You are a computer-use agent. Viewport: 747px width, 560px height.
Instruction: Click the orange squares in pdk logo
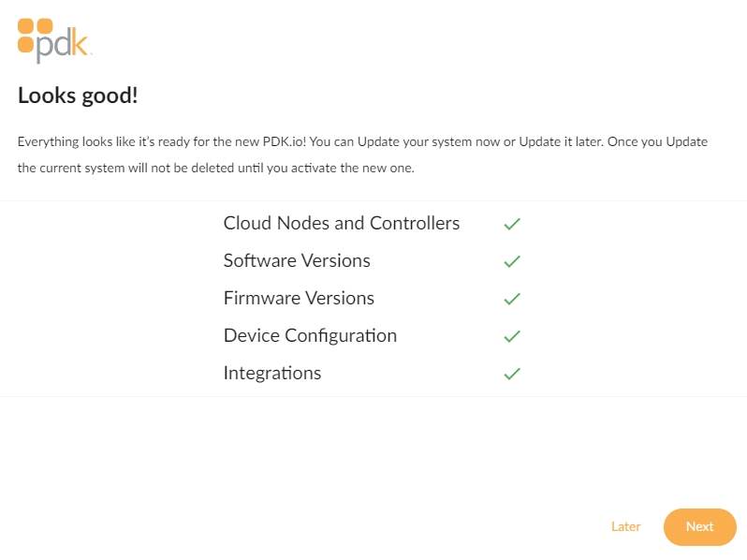35,36
